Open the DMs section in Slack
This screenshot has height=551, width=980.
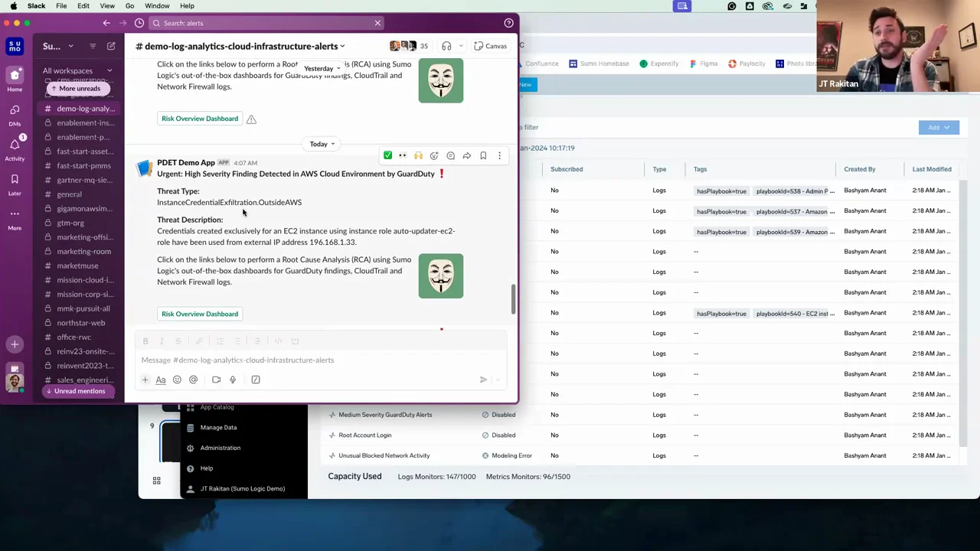tap(15, 113)
